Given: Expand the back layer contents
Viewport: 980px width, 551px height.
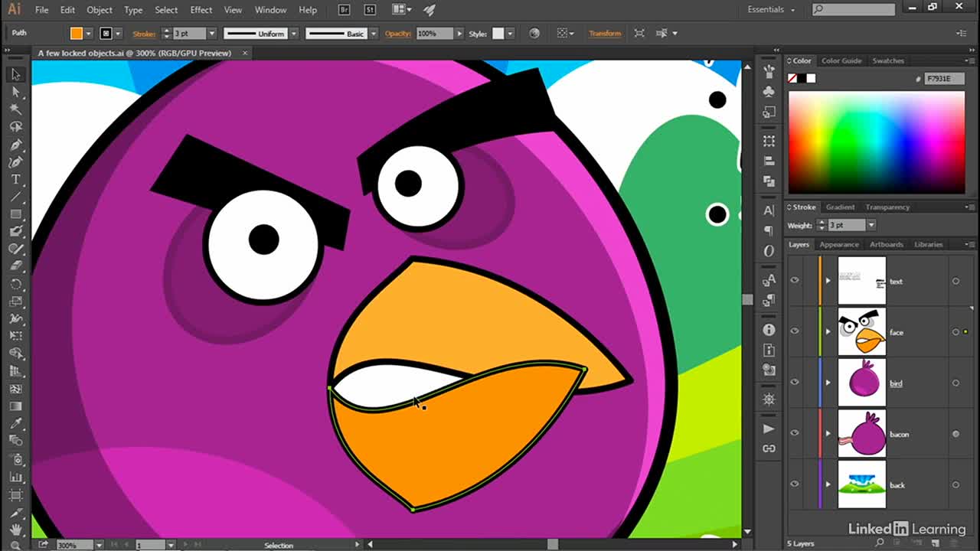Looking at the screenshot, I should tap(828, 484).
